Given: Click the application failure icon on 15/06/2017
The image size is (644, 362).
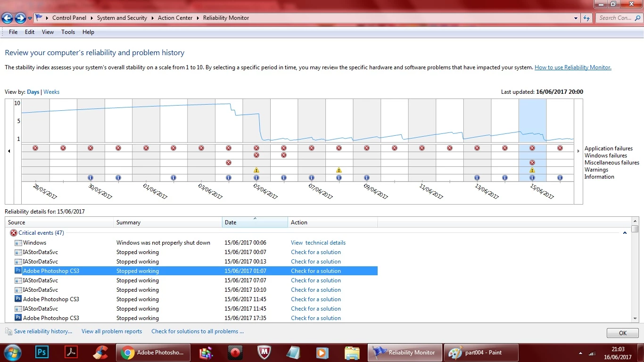Looking at the screenshot, I should (532, 148).
